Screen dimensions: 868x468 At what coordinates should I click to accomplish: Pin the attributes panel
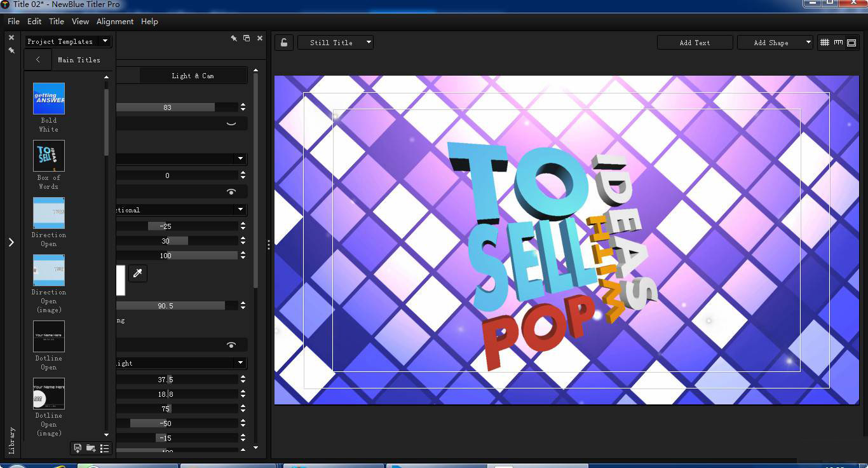click(234, 38)
